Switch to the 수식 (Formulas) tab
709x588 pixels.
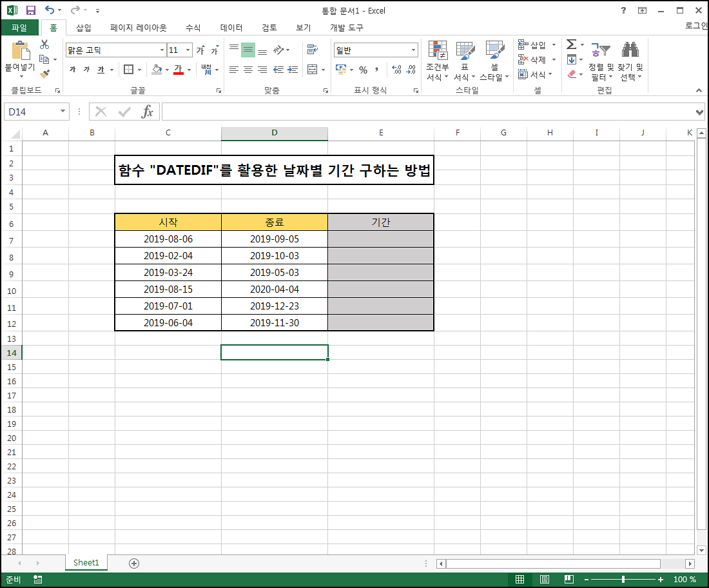pos(193,28)
